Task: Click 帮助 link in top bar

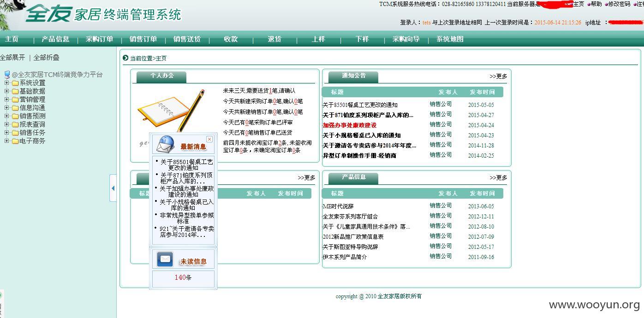Action: point(596,4)
